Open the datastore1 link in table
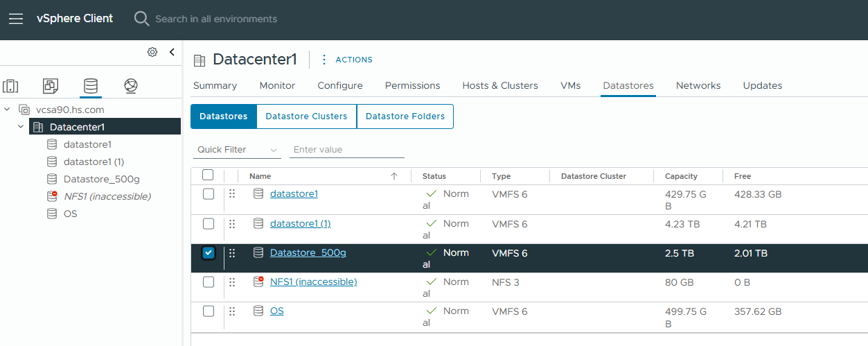 (294, 193)
